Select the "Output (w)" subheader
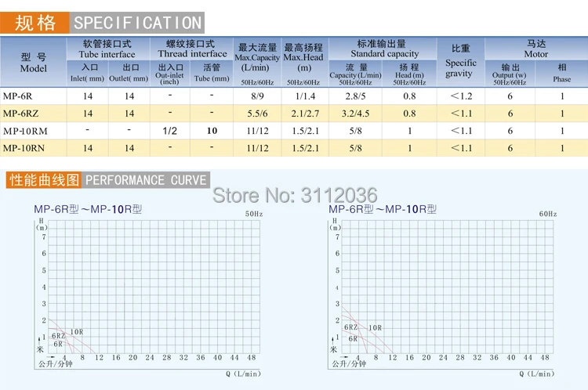 point(510,74)
